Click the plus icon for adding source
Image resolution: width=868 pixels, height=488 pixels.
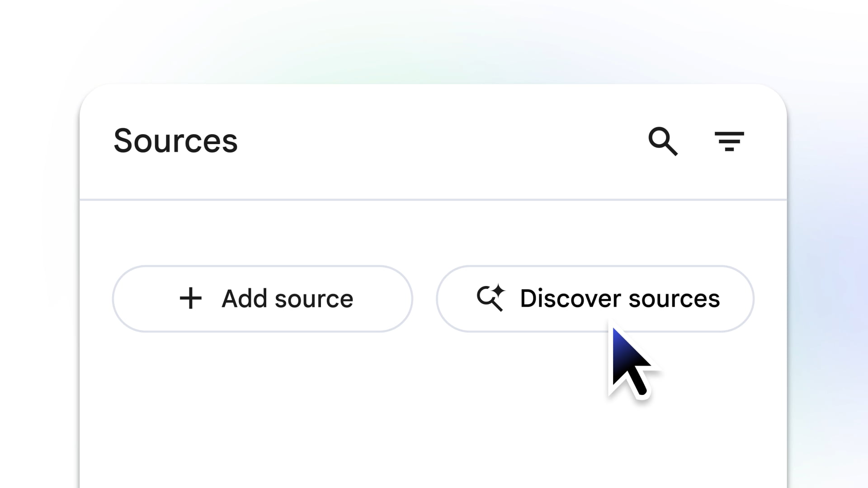click(x=190, y=299)
